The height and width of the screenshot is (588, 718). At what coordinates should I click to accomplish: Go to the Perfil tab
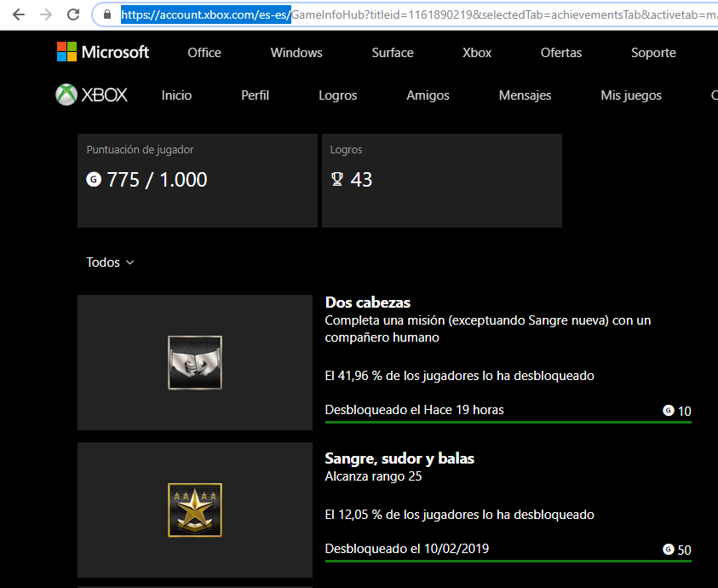pyautogui.click(x=255, y=95)
